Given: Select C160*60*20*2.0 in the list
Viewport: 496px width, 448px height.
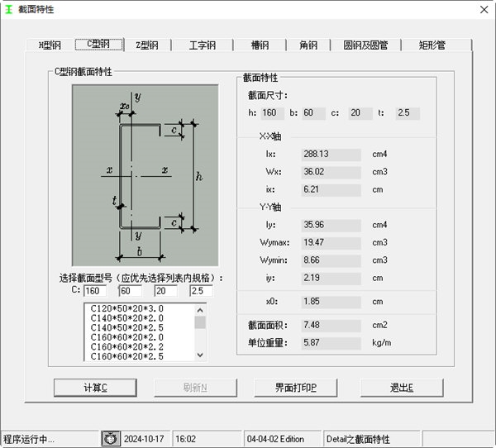Looking at the screenshot, I should (126, 337).
